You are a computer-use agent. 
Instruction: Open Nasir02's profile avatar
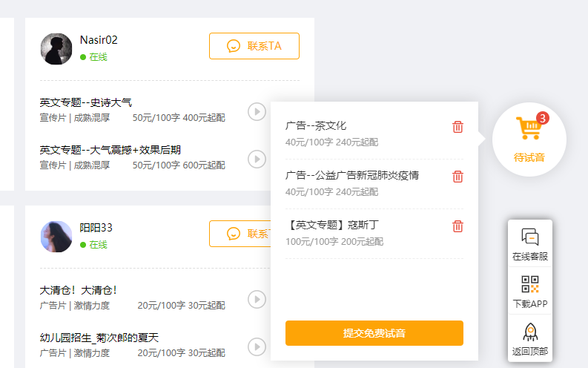[56, 49]
